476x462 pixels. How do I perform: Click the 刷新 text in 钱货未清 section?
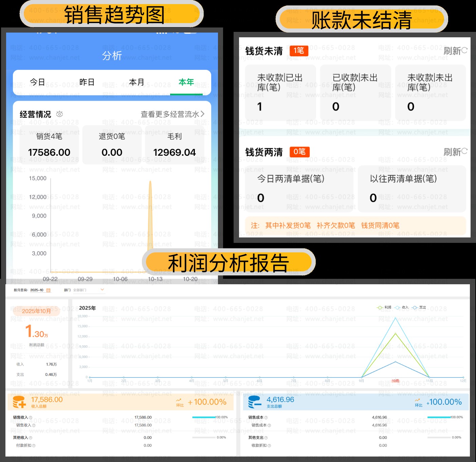[x=452, y=51]
